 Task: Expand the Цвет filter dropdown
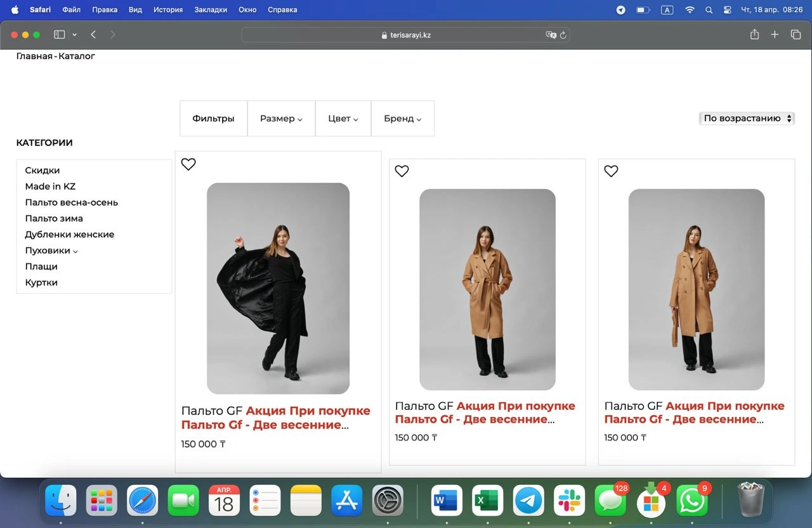343,119
